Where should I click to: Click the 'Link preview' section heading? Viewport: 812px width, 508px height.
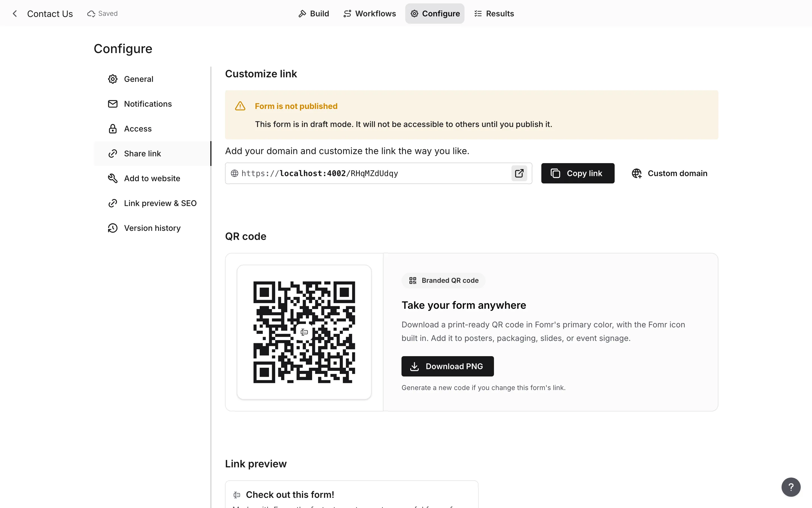click(256, 464)
